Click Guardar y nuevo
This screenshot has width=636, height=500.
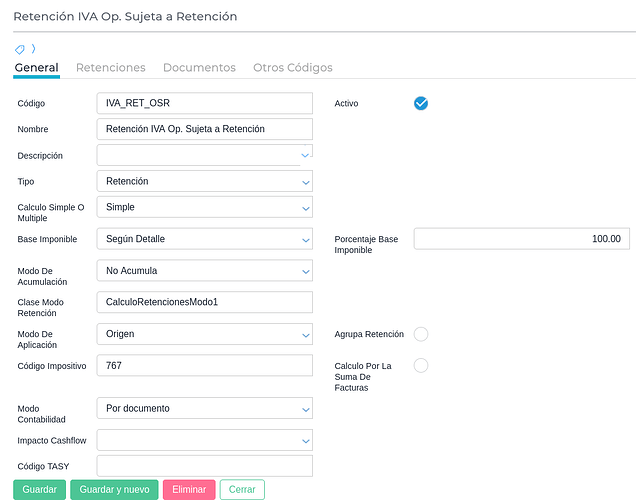113,490
